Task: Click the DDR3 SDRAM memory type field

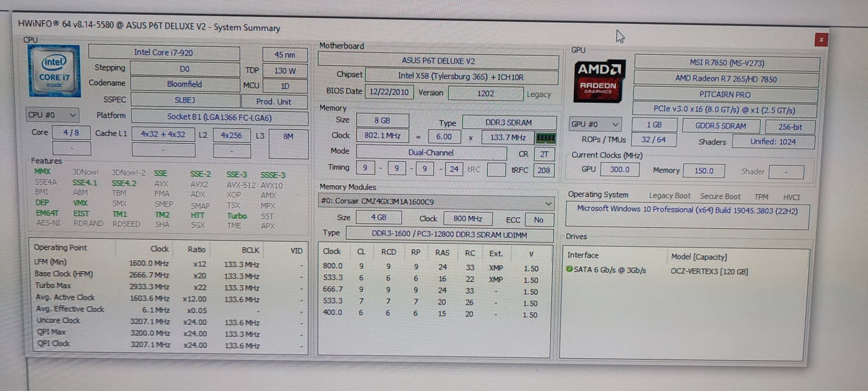Action: 509,123
